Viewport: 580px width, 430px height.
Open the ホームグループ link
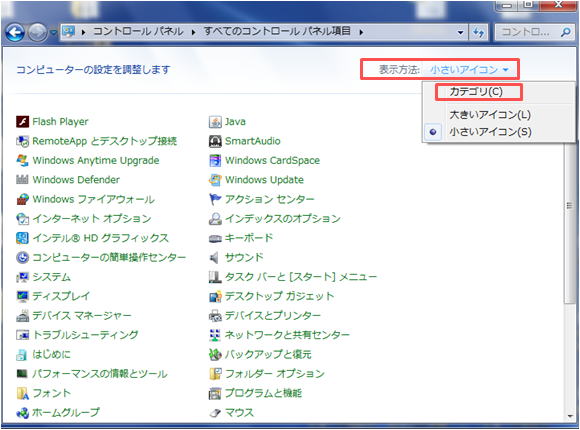coord(66,412)
